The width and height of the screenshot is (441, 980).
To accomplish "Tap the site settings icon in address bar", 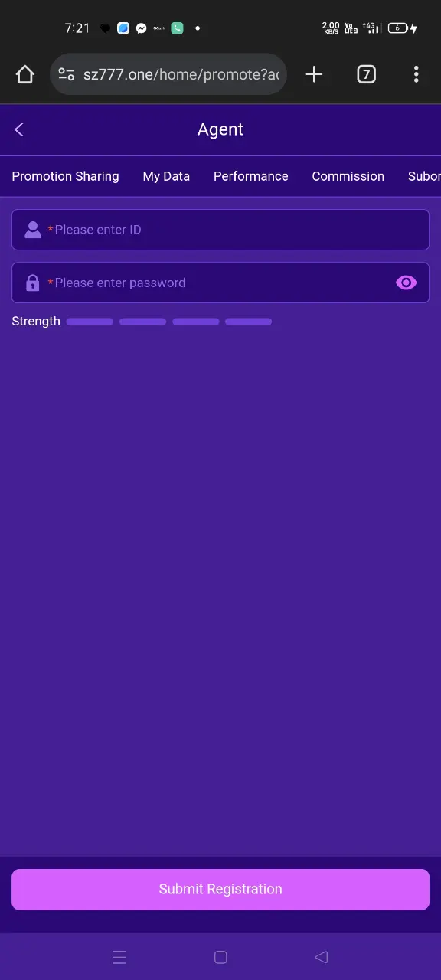I will 67,74.
